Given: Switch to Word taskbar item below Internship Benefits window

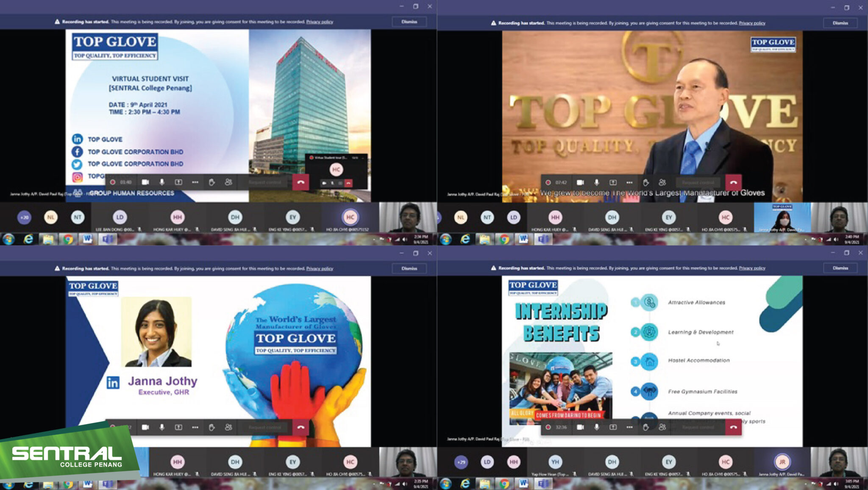Looking at the screenshot, I should click(x=523, y=484).
